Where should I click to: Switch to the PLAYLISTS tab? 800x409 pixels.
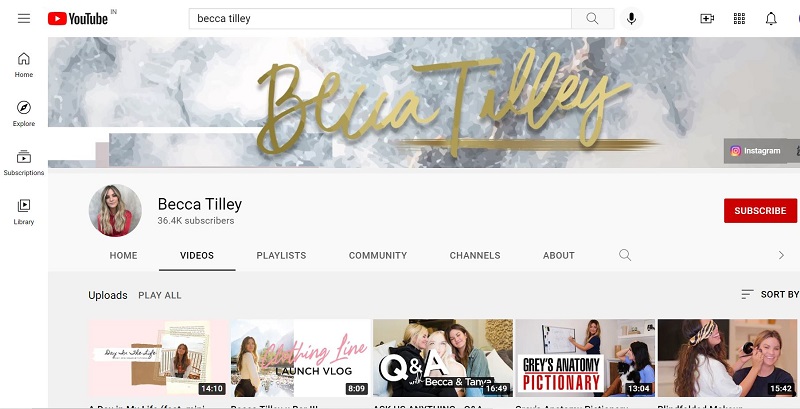point(281,255)
